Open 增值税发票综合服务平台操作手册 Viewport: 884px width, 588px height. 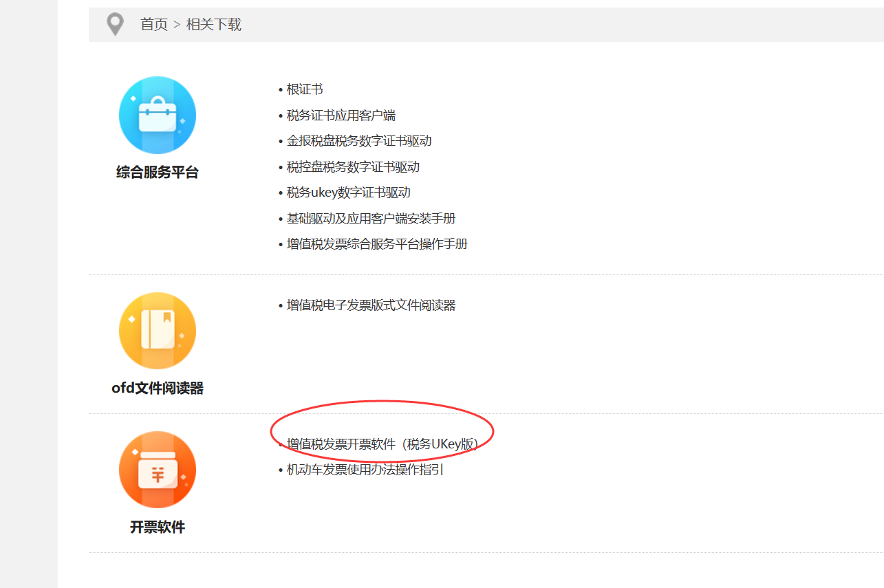point(377,244)
